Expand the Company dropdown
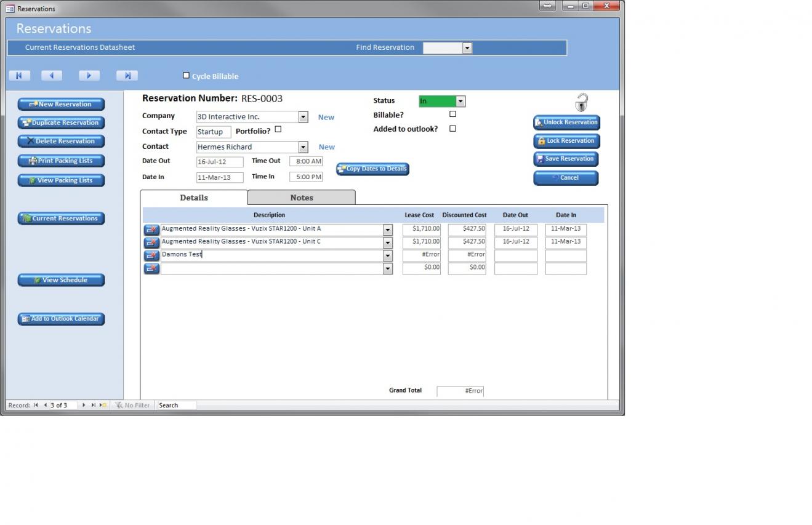The height and width of the screenshot is (525, 812). (x=303, y=117)
